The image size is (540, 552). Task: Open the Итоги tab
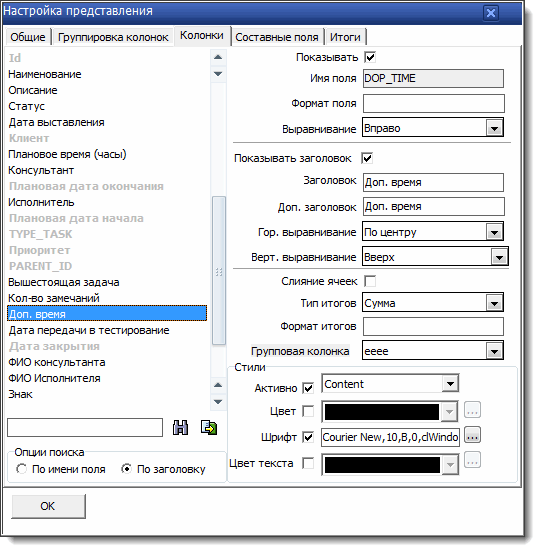tap(345, 37)
